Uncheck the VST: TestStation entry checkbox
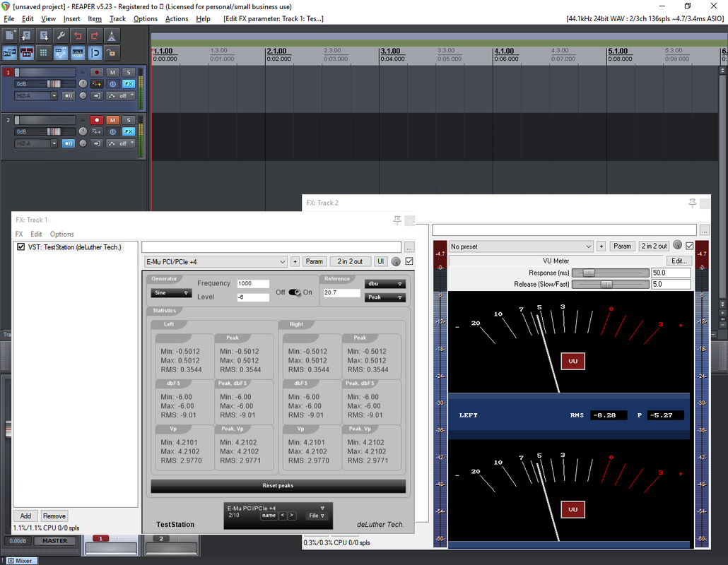Screen dimensions: 728x565 coord(21,246)
